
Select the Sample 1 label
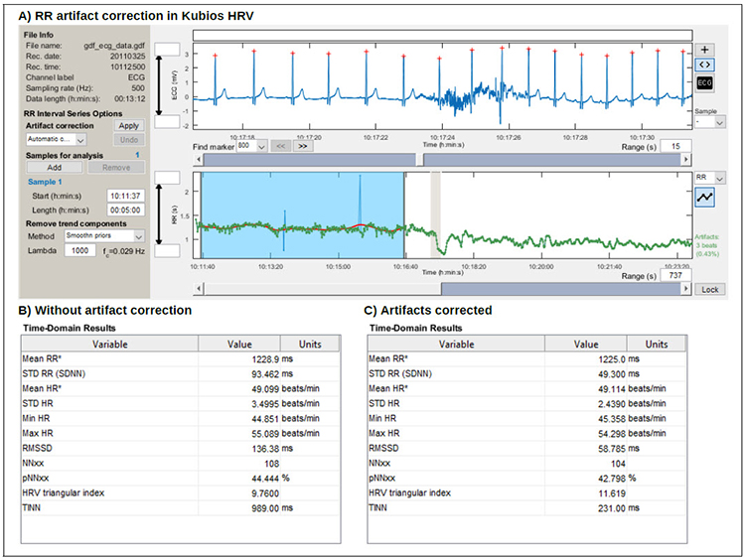[45, 182]
